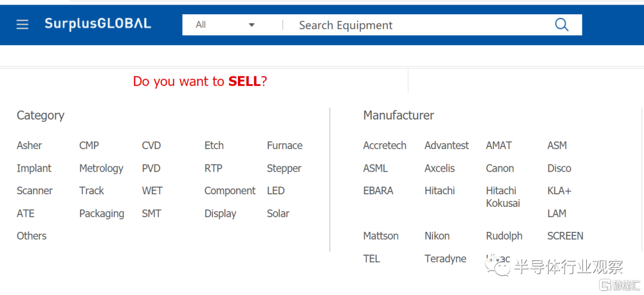The width and height of the screenshot is (644, 295).
Task: Open the hamburger menu
Action: coord(23,24)
